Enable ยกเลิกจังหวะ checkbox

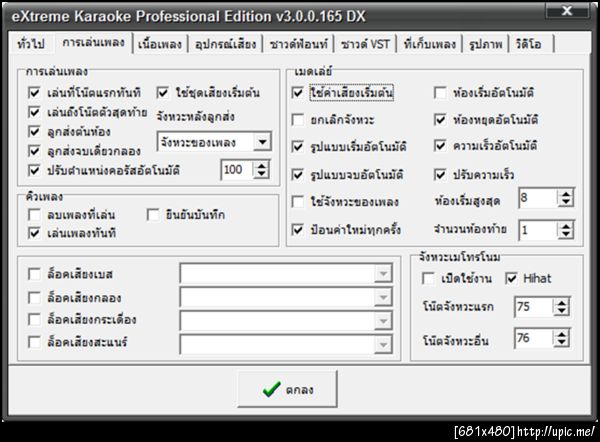coord(297,120)
